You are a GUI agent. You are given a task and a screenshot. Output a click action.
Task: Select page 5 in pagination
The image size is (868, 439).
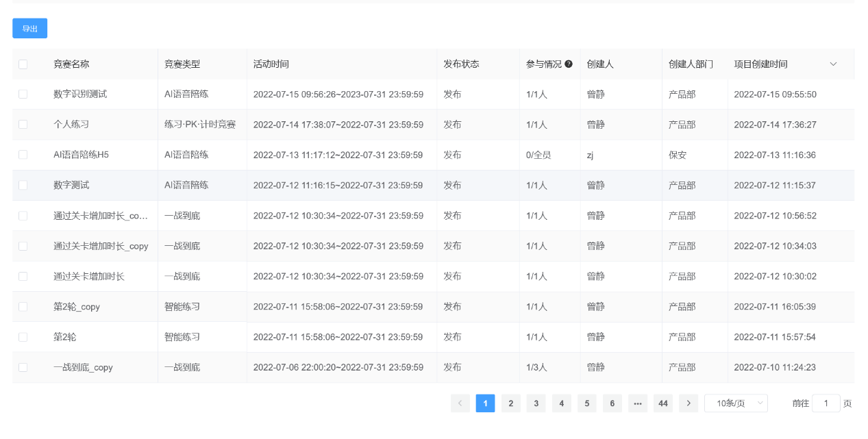coord(586,404)
